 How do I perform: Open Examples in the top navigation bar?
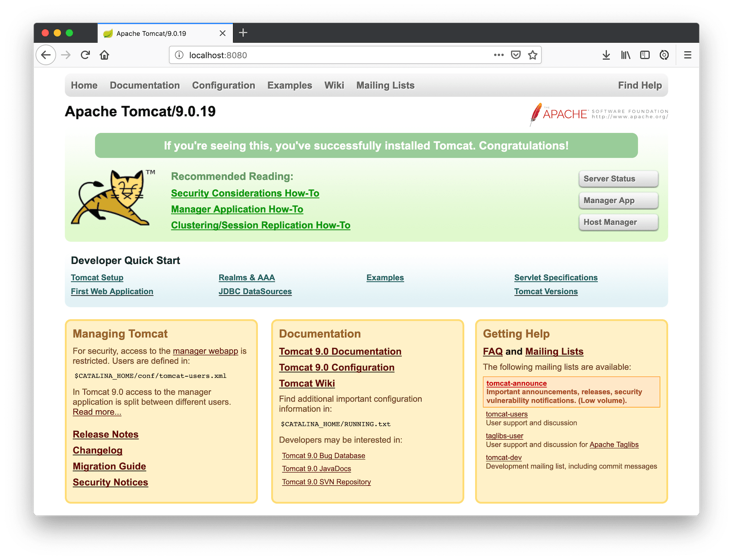(x=290, y=86)
